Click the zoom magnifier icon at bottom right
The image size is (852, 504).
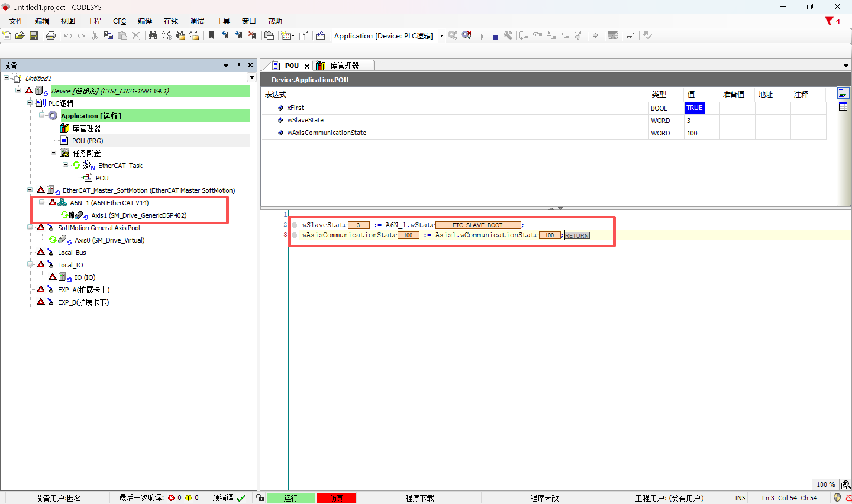pyautogui.click(x=845, y=485)
